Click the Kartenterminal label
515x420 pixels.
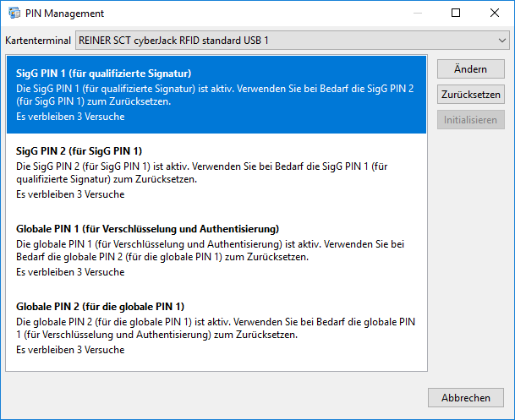38,41
